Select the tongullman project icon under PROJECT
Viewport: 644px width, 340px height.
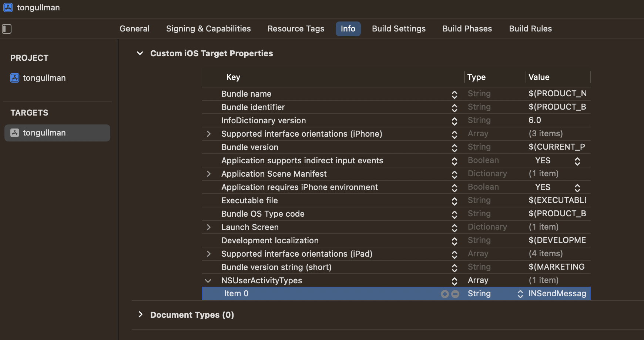click(x=14, y=78)
